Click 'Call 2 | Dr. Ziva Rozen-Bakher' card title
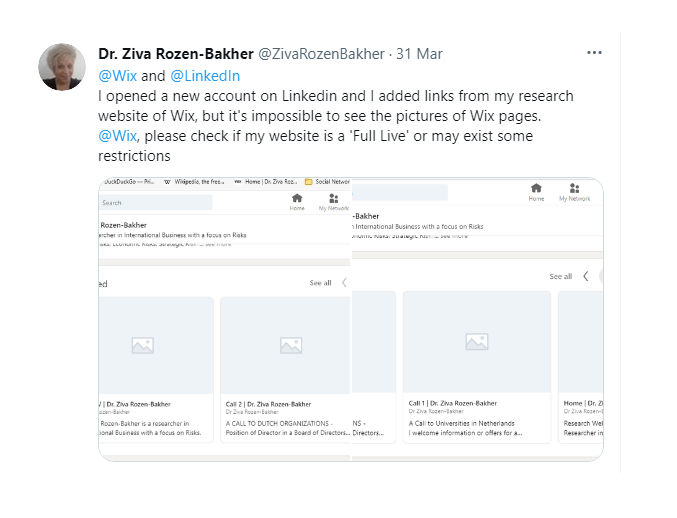Image resolution: width=677 pixels, height=518 pixels. (x=268, y=404)
